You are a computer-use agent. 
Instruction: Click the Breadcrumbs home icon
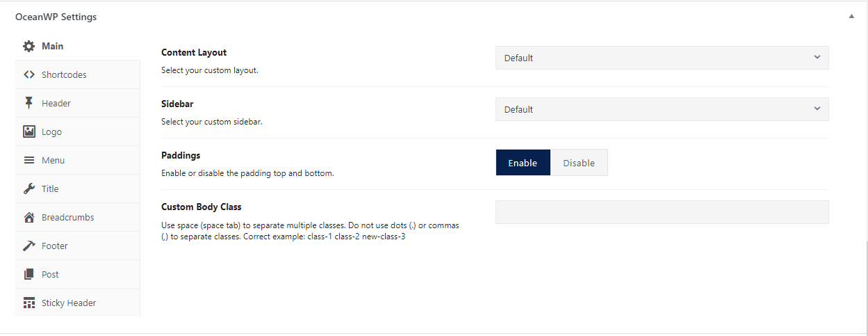coord(28,217)
